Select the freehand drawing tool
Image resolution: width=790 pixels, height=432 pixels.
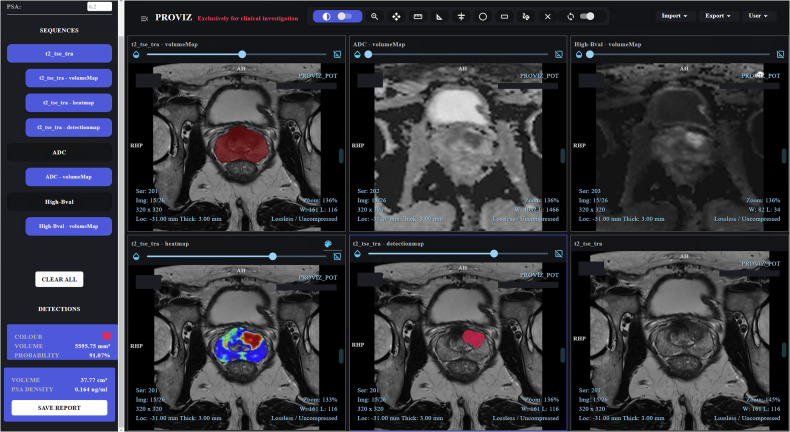pos(526,17)
